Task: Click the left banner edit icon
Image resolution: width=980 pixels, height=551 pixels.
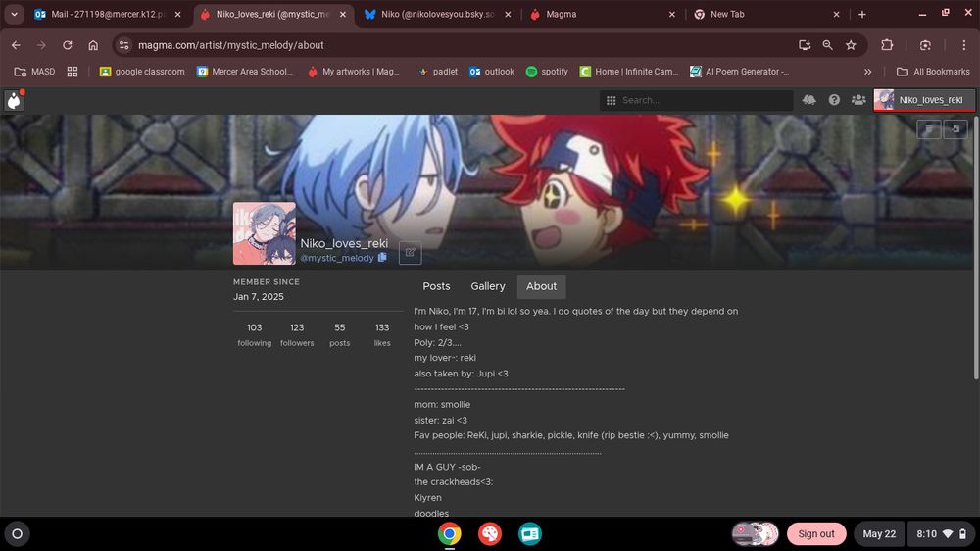Action: [929, 129]
